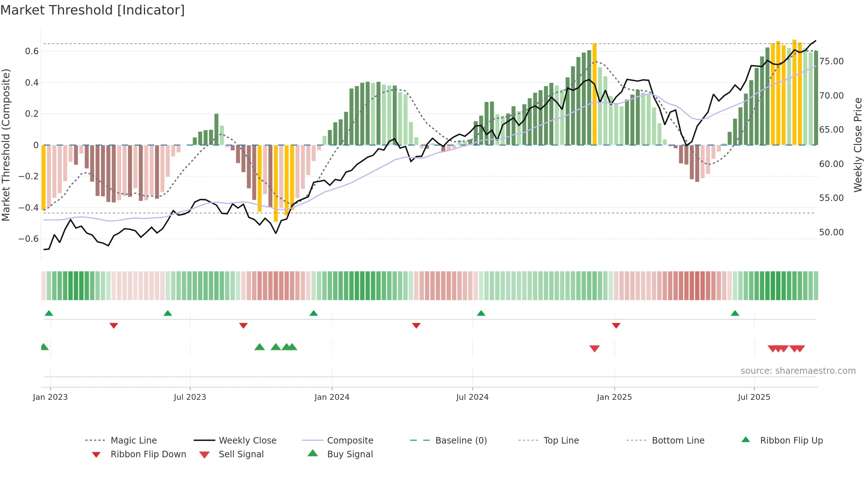868x488 pixels.
Task: Click the ribbon flip down marker after Jul 2023
Action: pyautogui.click(x=243, y=326)
